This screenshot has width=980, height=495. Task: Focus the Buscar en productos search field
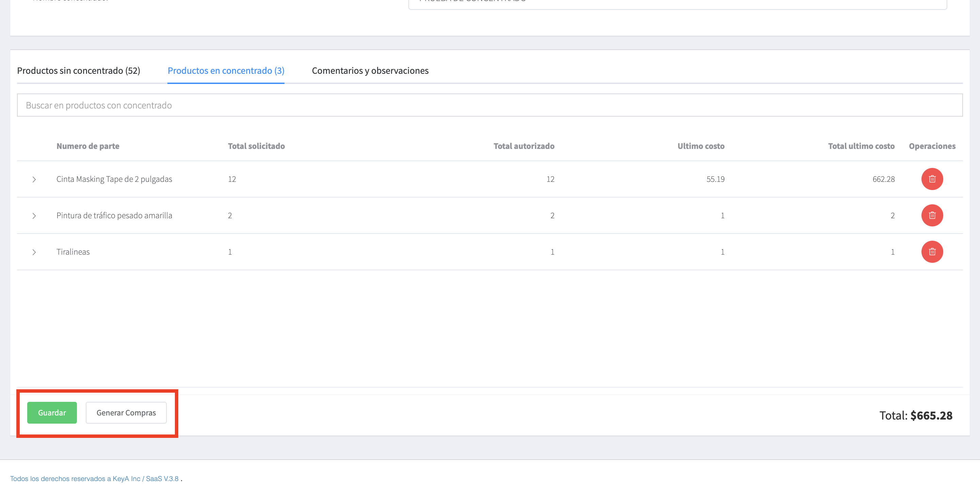489,105
